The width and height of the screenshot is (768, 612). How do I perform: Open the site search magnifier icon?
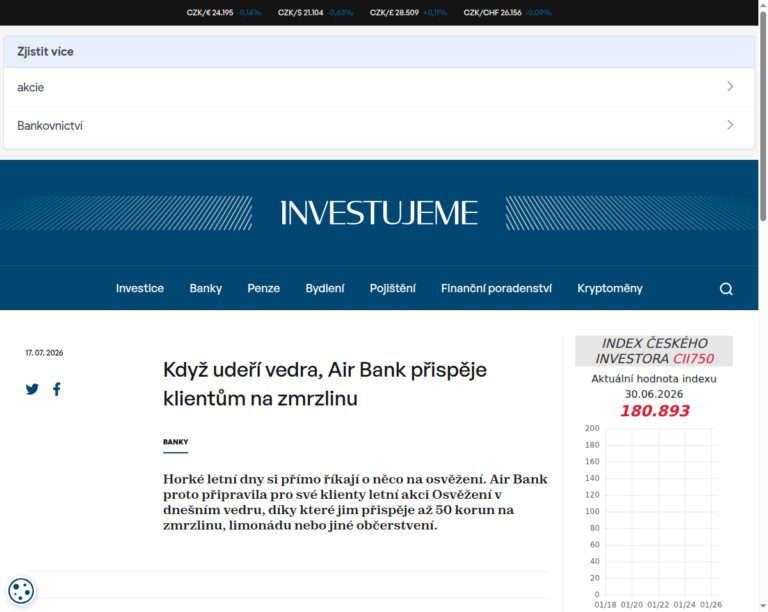point(726,289)
